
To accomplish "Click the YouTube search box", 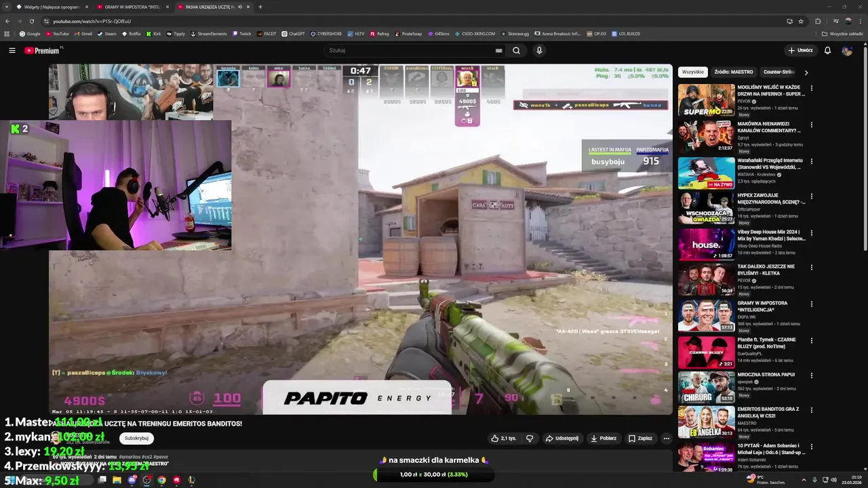I will (410, 50).
